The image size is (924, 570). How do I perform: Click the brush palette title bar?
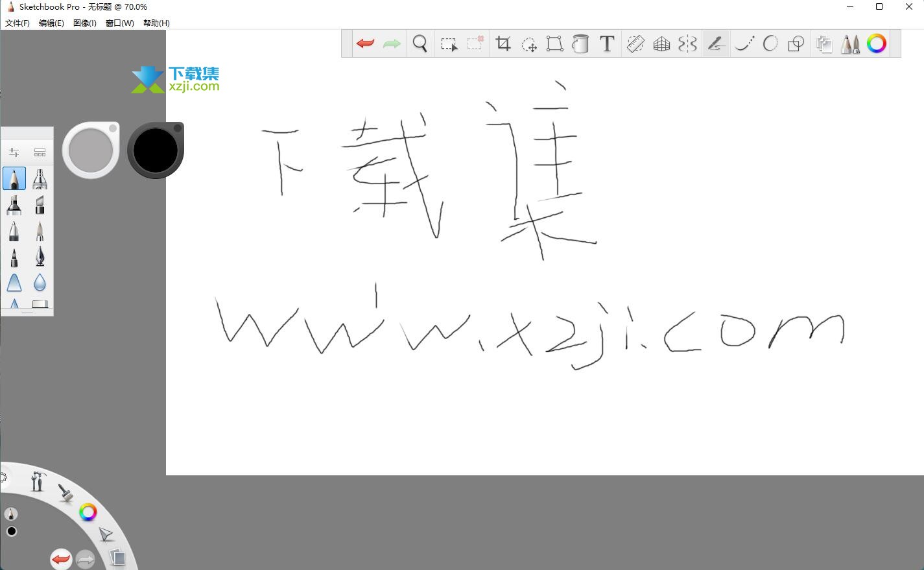tap(27, 133)
